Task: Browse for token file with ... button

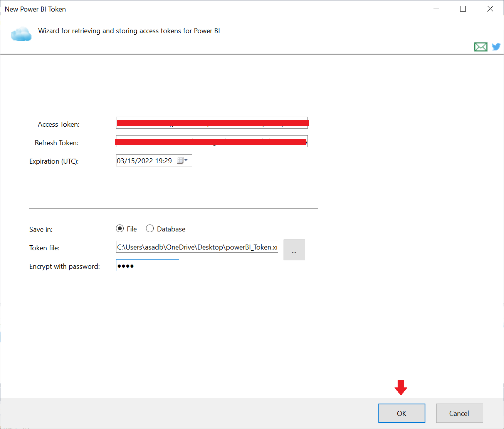Action: pyautogui.click(x=294, y=250)
